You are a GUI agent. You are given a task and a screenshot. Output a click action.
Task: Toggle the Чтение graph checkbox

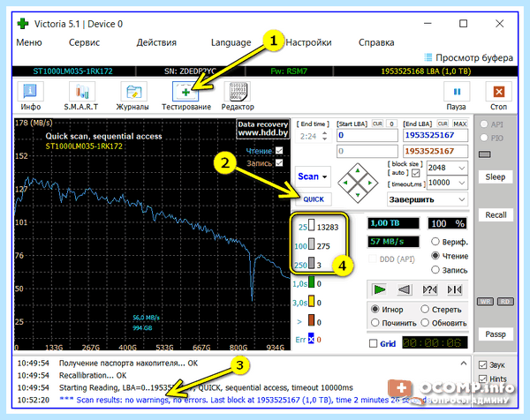(279, 150)
